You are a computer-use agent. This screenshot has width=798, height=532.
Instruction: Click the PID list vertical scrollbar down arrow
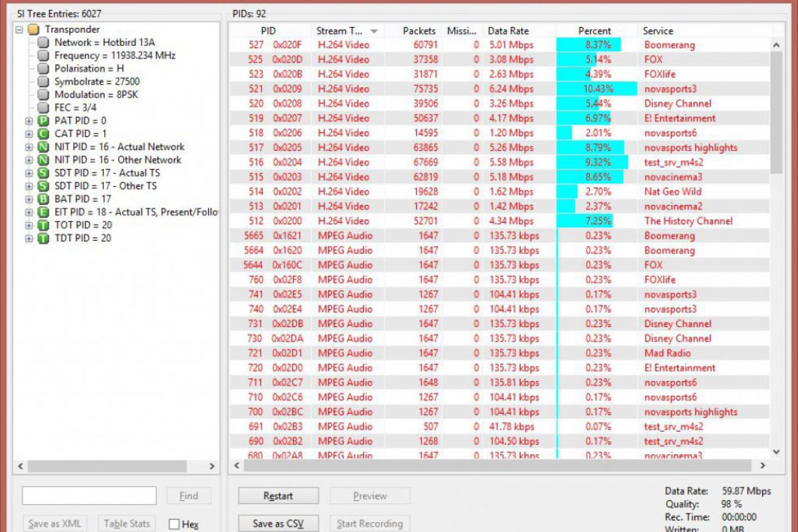pyautogui.click(x=776, y=449)
